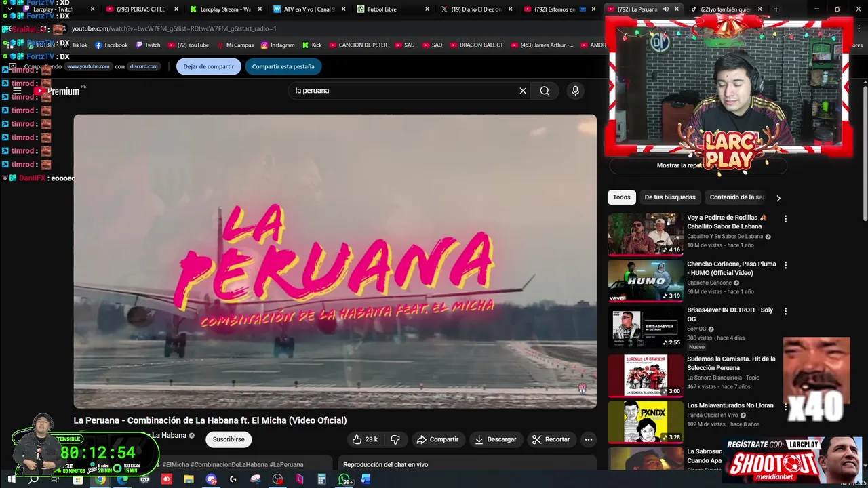Open options menu for Los Malaventurados No Lloran
Viewport: 868px width, 488px height.
pos(785,407)
